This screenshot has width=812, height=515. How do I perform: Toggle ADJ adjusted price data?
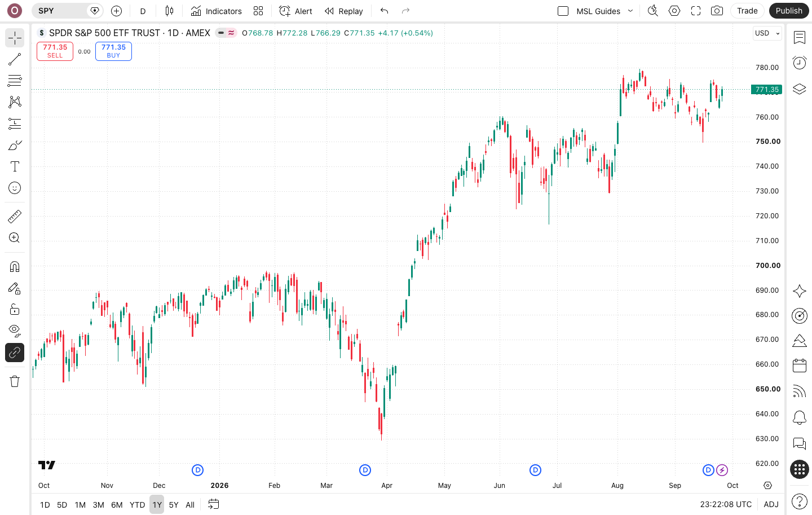point(771,505)
